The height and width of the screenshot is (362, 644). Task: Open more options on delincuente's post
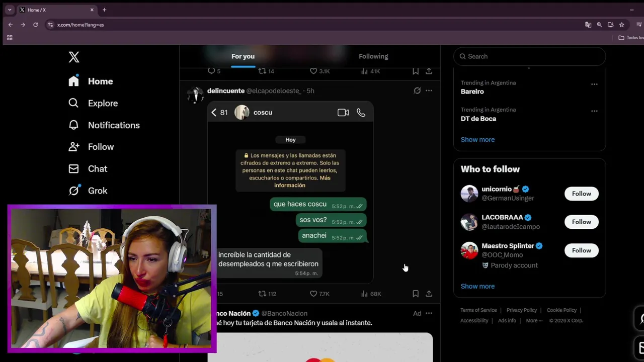[429, 90]
